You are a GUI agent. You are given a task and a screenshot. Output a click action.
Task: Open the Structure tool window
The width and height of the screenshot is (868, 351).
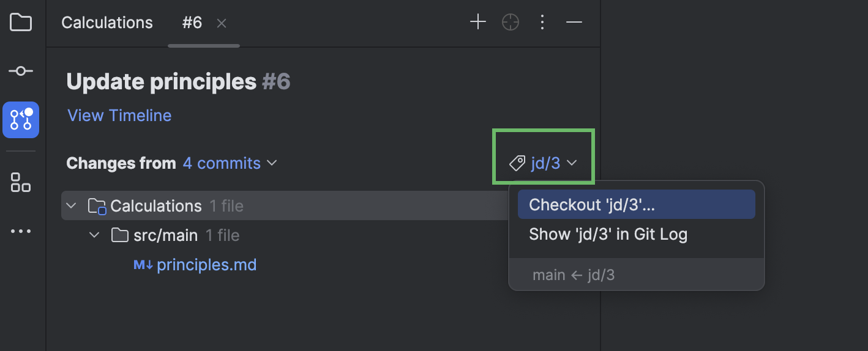pyautogui.click(x=21, y=182)
